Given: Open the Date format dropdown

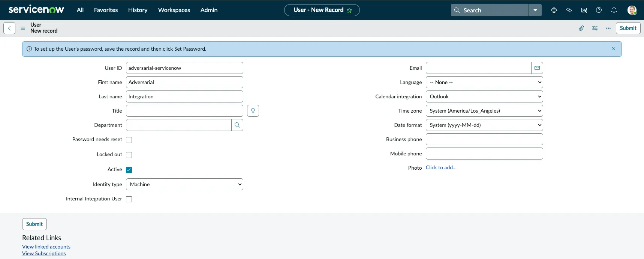Looking at the screenshot, I should tap(484, 125).
